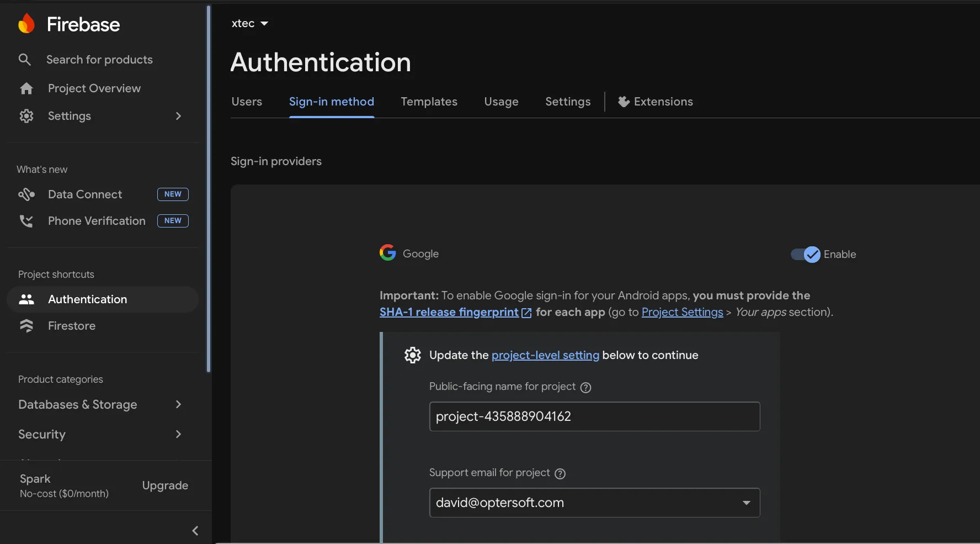Disable the Google sign-in Enable toggle
Viewport: 980px width, 544px height.
(806, 255)
